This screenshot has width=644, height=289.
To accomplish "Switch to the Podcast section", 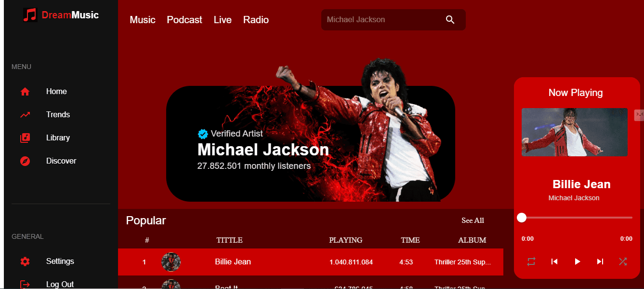I will (184, 20).
